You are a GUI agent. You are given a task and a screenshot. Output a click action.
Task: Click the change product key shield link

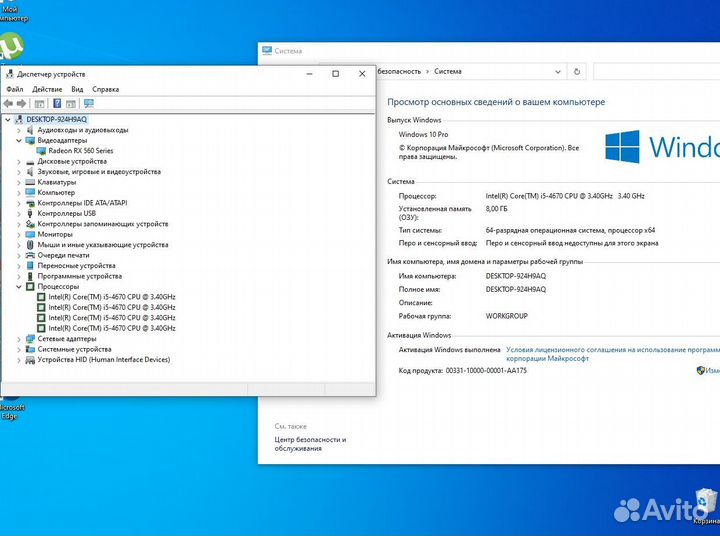708,370
